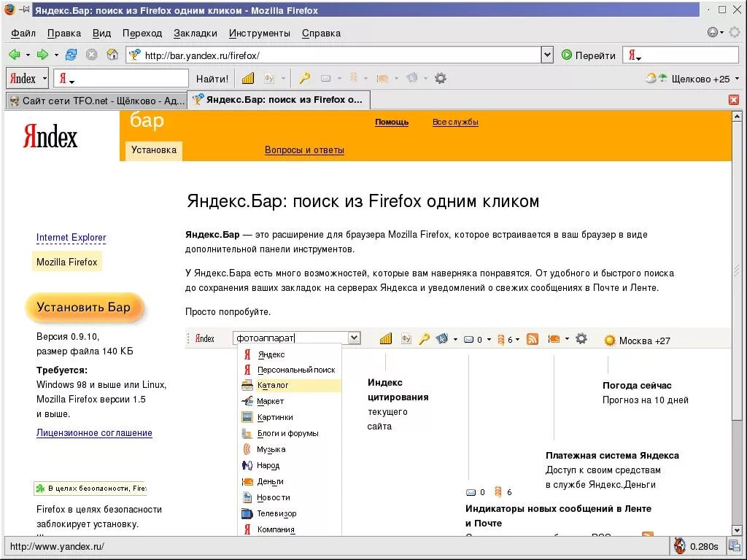Reload the current page
747x560 pixels.
pos(71,55)
